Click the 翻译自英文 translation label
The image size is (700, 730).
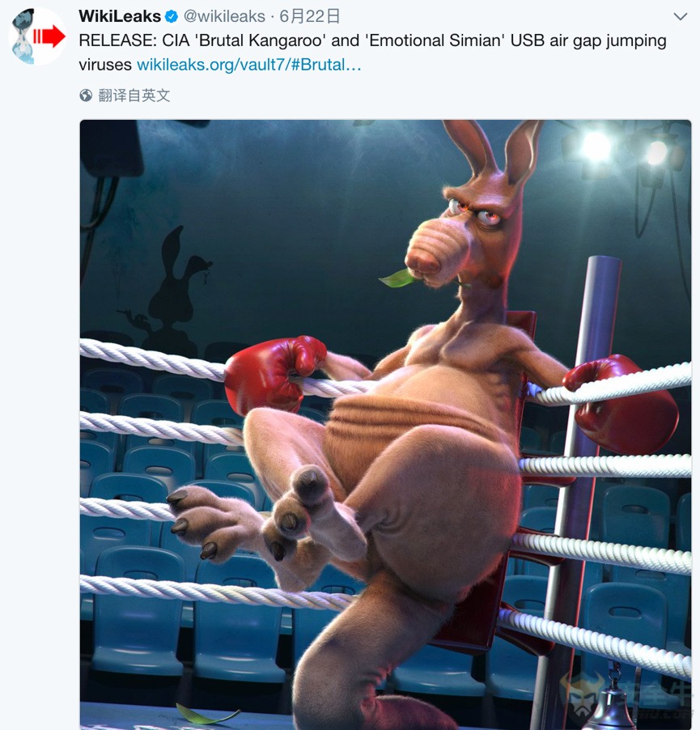point(134,95)
